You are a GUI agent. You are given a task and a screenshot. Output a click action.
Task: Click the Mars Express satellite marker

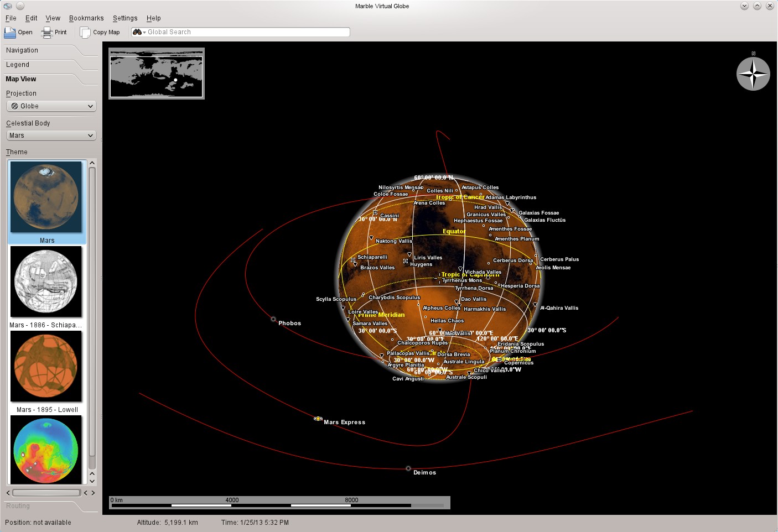click(318, 419)
